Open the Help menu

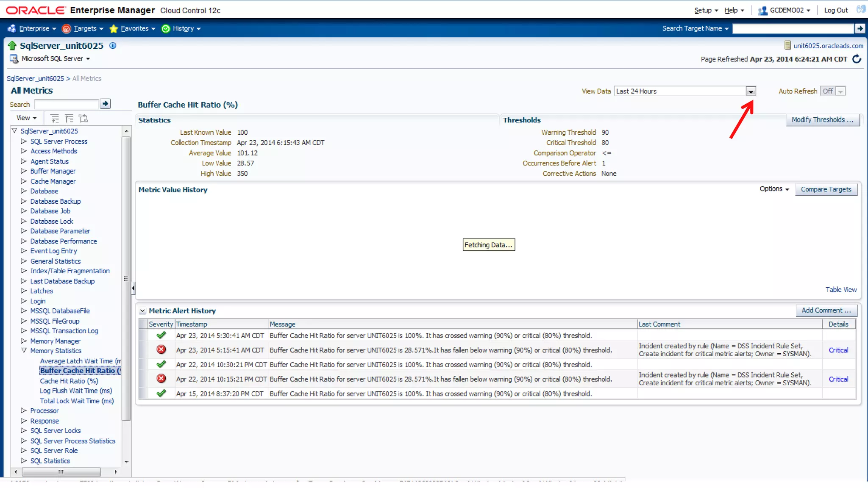(734, 10)
